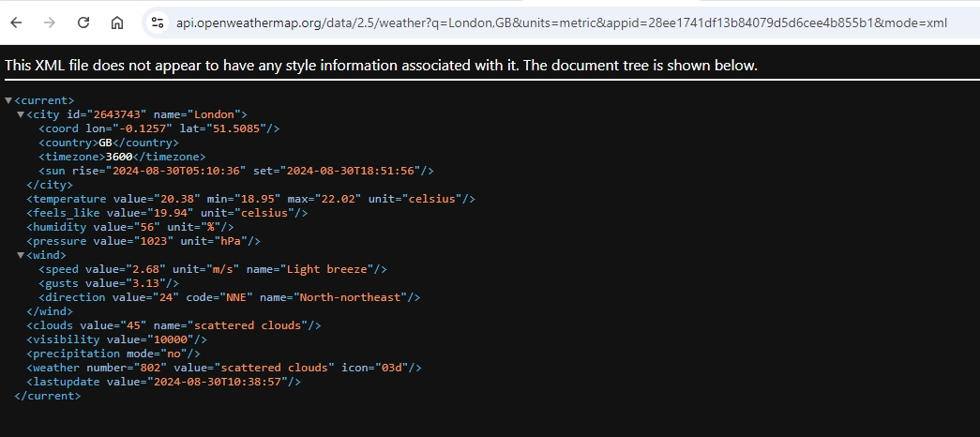Click the <lastupdate> timestamp value
This screenshot has width=980, height=437.
tap(220, 382)
